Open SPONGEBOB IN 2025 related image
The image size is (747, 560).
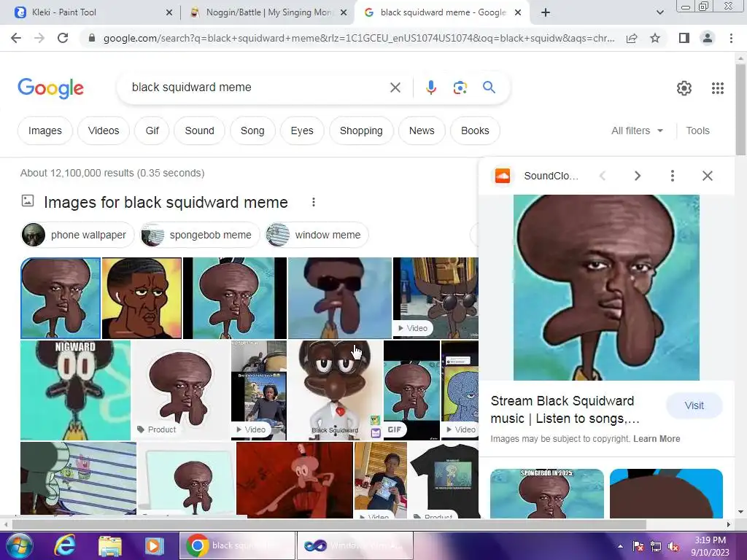tap(547, 494)
